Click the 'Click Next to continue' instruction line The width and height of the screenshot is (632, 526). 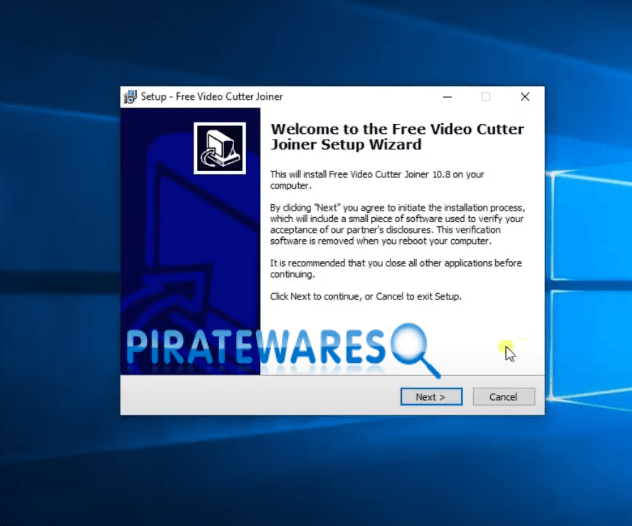click(366, 297)
